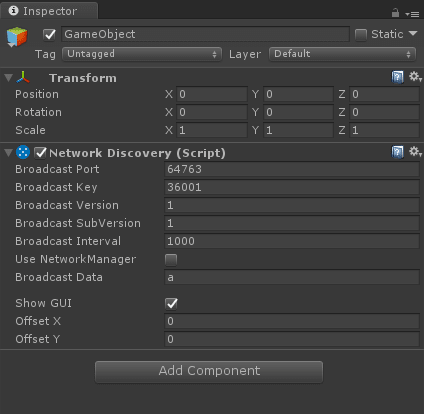The image size is (424, 414).
Task: Uncheck the Show GUI checkbox
Action: [171, 303]
